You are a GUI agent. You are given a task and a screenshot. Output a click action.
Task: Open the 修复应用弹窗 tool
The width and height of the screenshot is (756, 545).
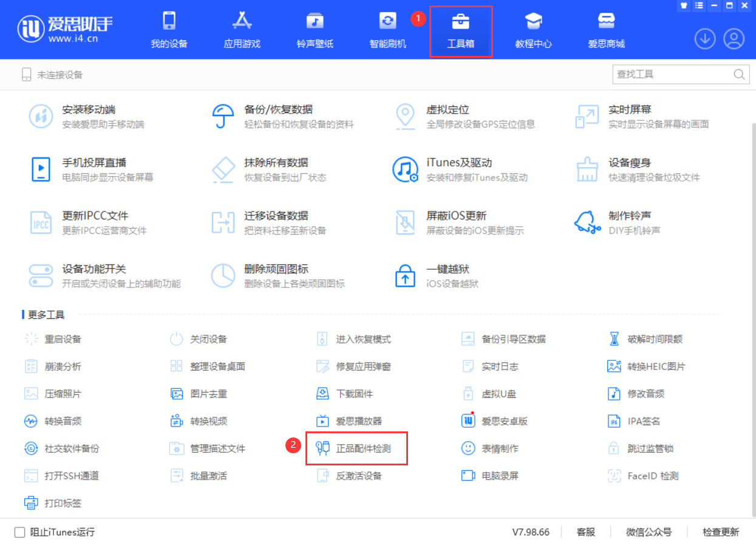[x=354, y=366]
